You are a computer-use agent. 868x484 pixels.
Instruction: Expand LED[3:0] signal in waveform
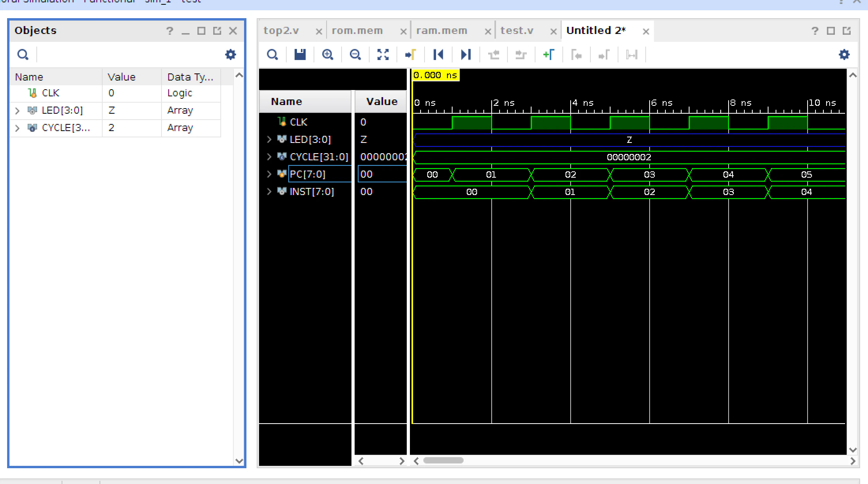[x=269, y=139]
